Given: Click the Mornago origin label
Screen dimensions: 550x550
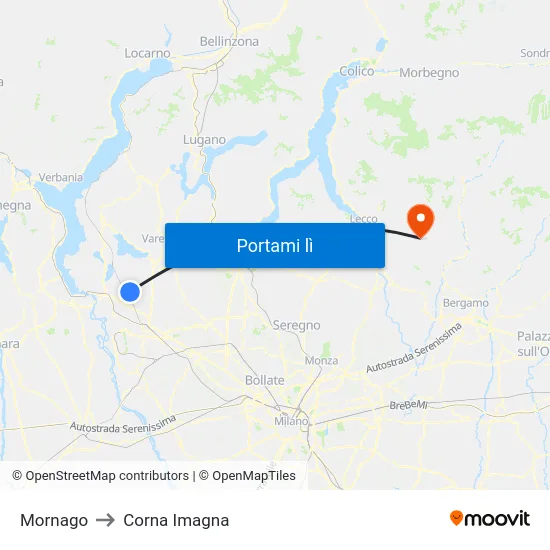Looking at the screenshot, I should [x=54, y=520].
